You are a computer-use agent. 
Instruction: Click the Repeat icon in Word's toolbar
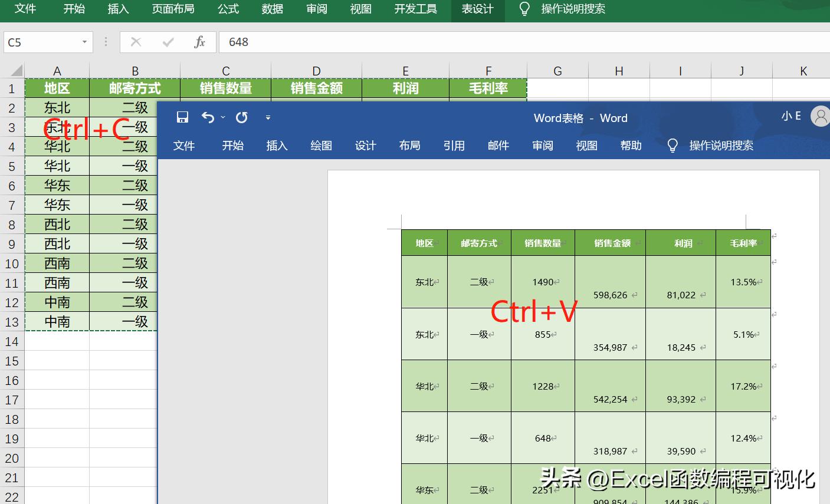pyautogui.click(x=241, y=117)
